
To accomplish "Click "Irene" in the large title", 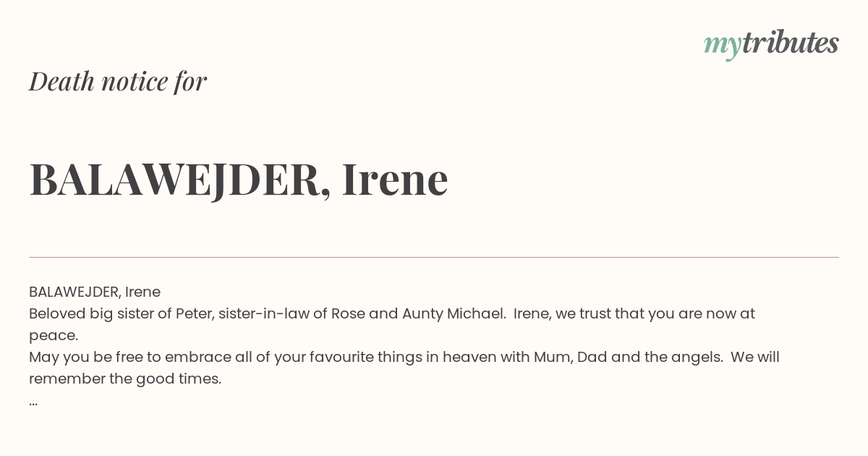I will [395, 179].
